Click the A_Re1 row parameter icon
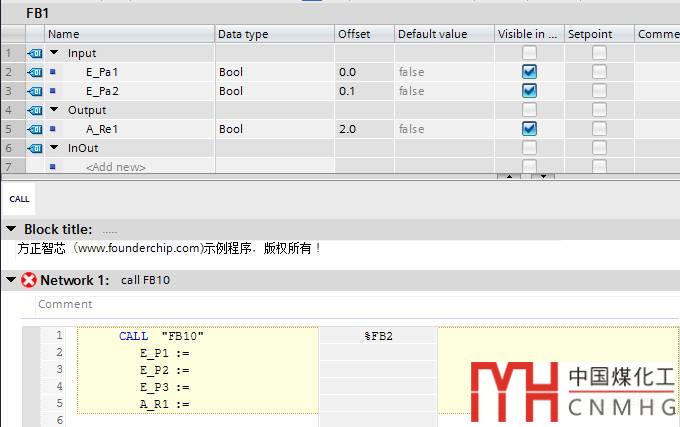Image resolution: width=680 pixels, height=427 pixels. pyautogui.click(x=34, y=129)
